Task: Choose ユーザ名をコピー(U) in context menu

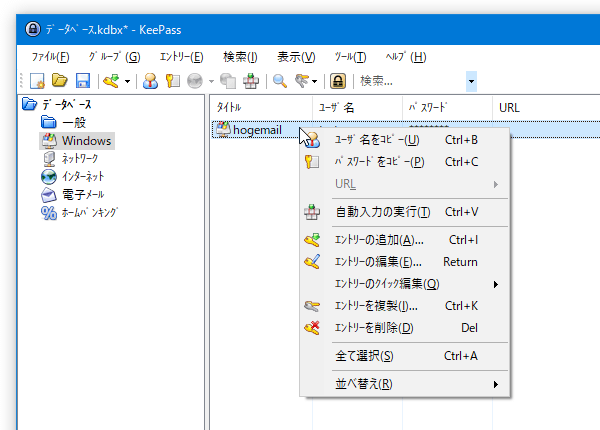Action: (405, 140)
